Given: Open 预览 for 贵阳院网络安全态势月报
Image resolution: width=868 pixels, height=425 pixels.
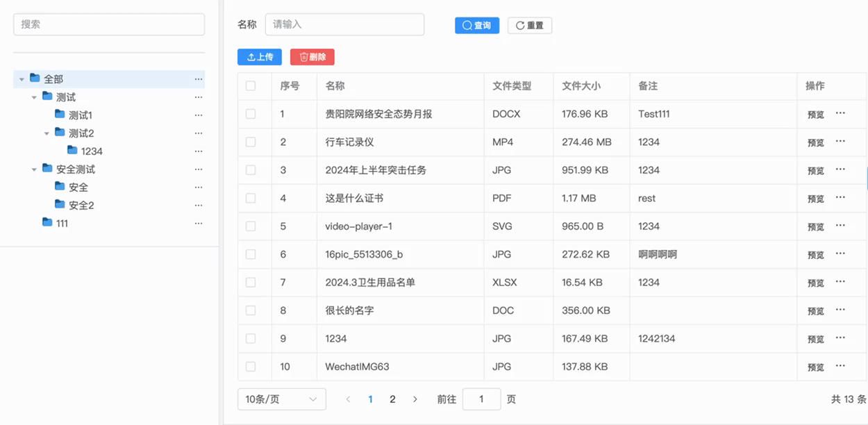Looking at the screenshot, I should [x=815, y=114].
